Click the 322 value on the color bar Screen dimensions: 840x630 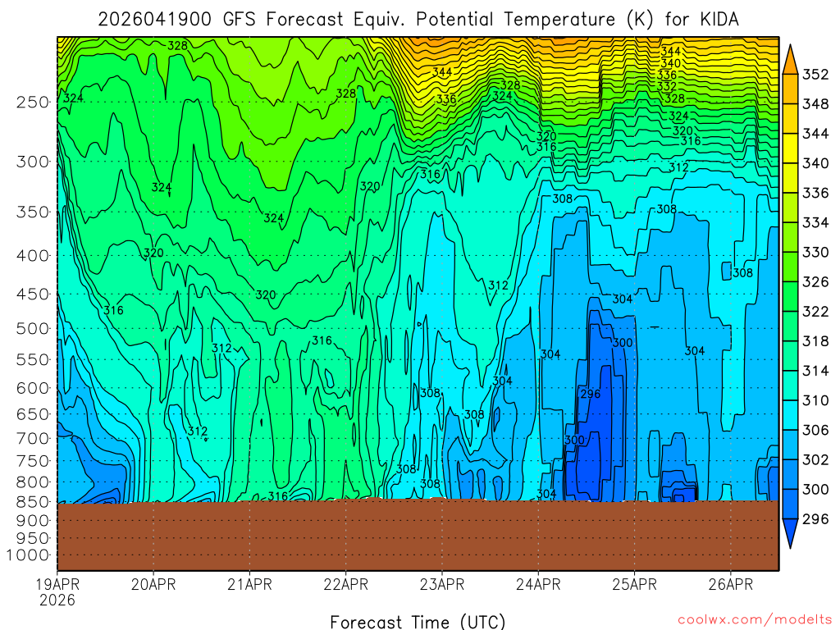pos(815,311)
